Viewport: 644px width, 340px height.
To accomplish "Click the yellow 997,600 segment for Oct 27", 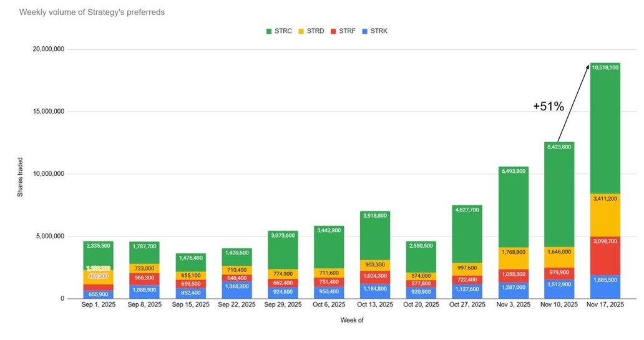I will coord(466,267).
